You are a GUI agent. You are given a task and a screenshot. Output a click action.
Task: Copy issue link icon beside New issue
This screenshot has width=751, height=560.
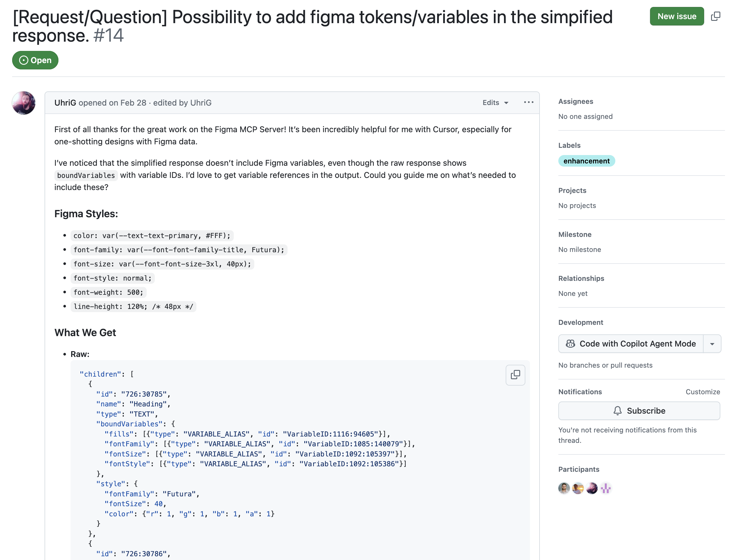click(x=715, y=16)
